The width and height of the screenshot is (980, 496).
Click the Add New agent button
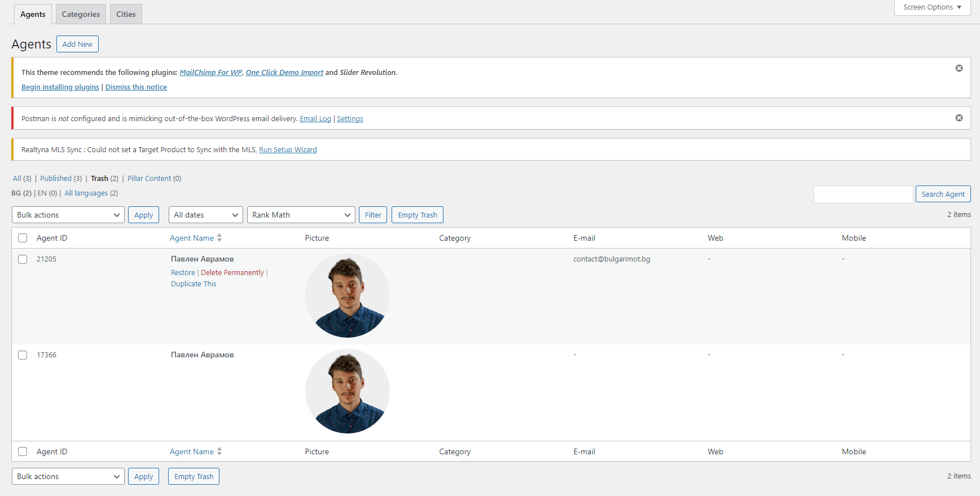[77, 44]
